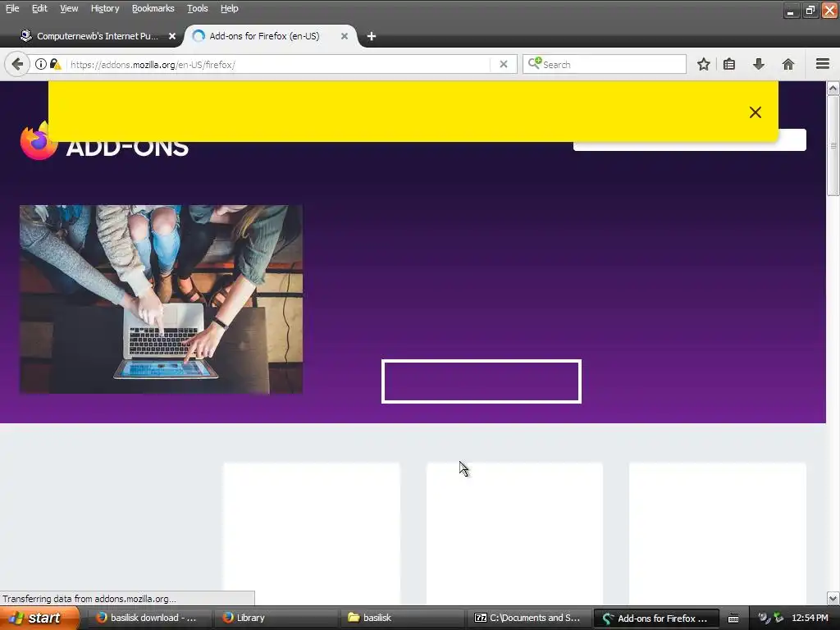Click the keyboard icon near system tray

(733, 619)
